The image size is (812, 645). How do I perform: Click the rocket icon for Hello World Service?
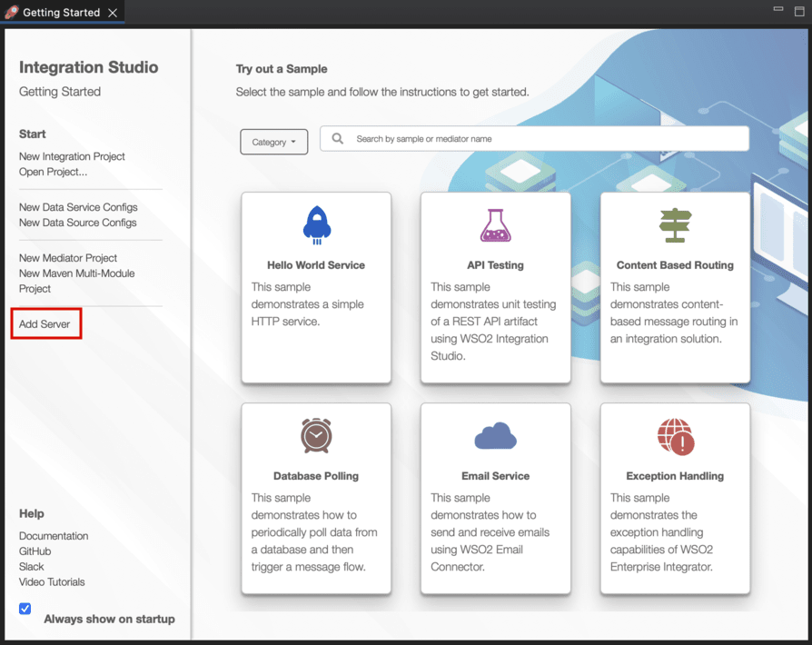pos(316,225)
